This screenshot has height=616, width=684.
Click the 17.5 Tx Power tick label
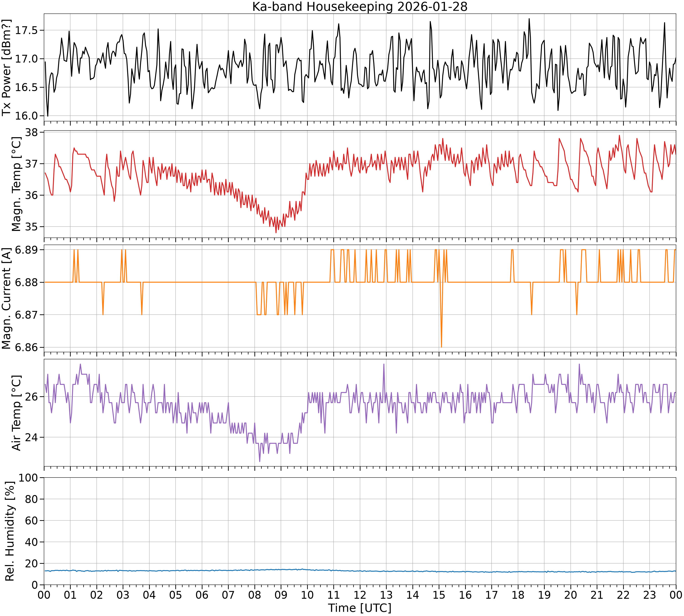click(27, 31)
